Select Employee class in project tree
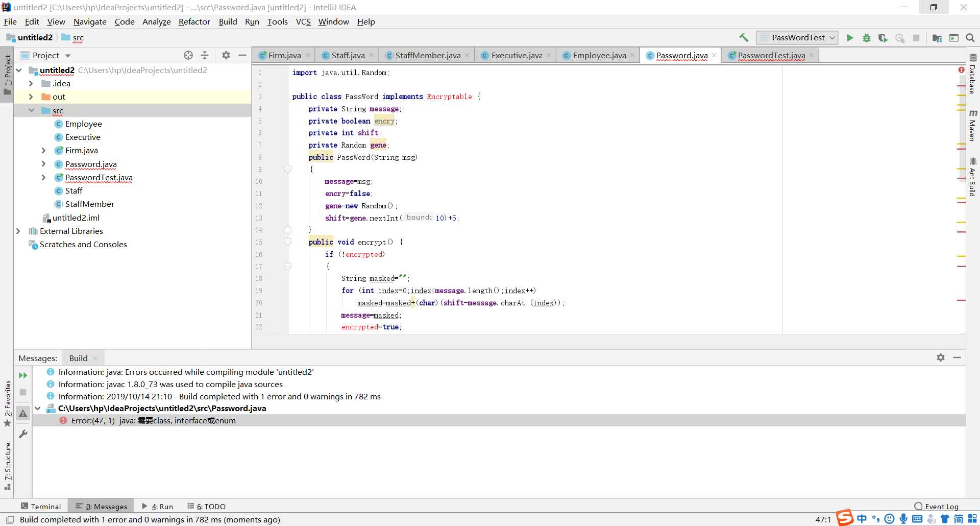 point(83,124)
